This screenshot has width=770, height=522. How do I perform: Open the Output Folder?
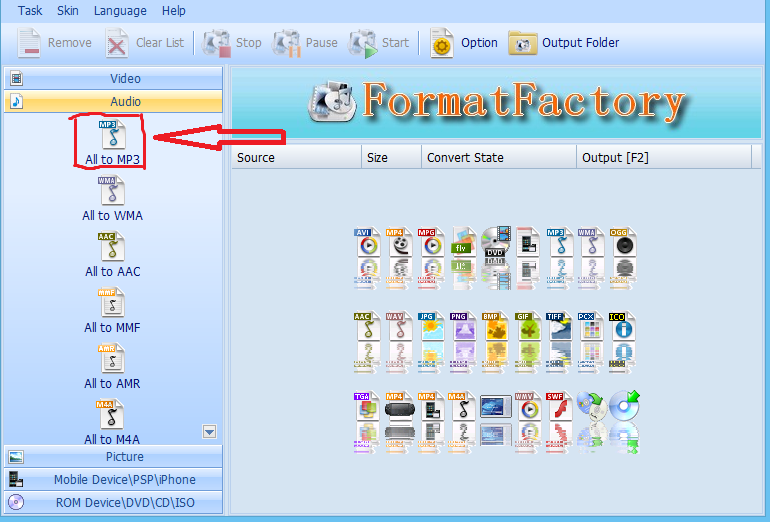564,43
